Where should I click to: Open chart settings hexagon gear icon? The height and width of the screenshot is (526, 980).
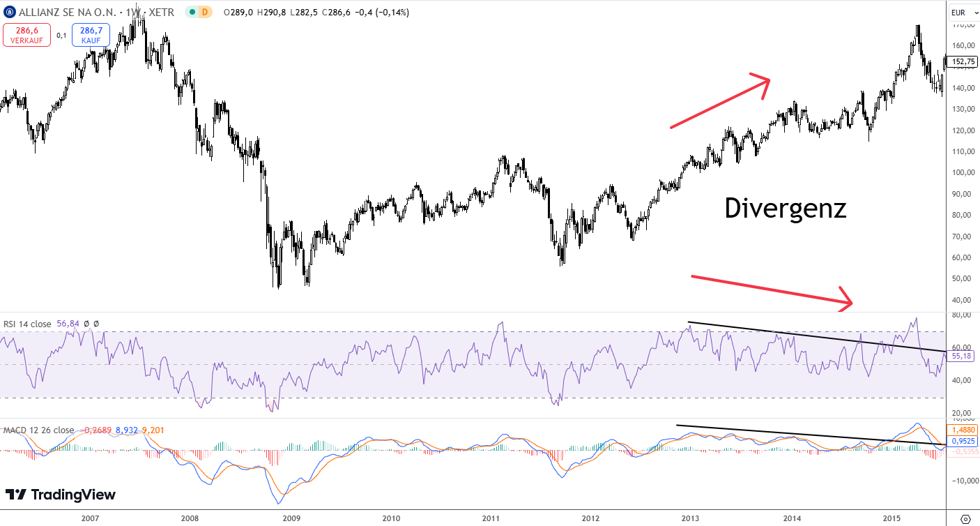[x=965, y=518]
